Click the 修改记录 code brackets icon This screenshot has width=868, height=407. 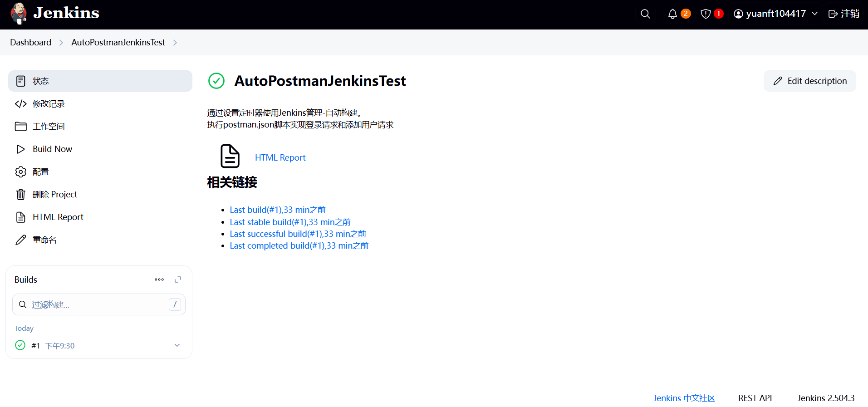[x=21, y=104]
